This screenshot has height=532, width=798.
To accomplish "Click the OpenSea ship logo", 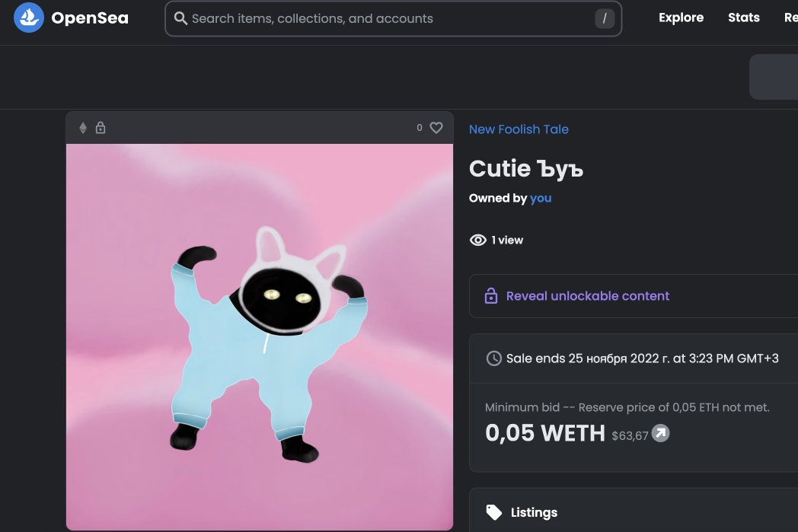I will pos(29,18).
